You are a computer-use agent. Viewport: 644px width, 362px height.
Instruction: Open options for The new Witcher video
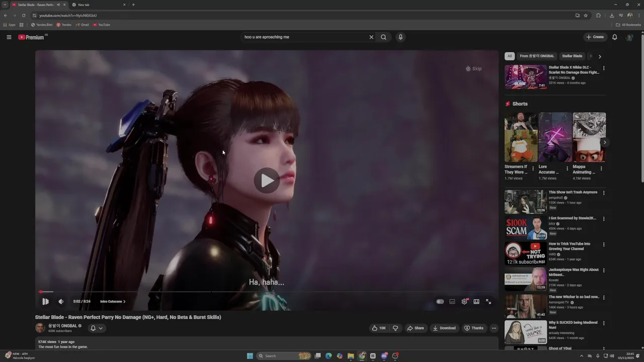tap(604, 297)
